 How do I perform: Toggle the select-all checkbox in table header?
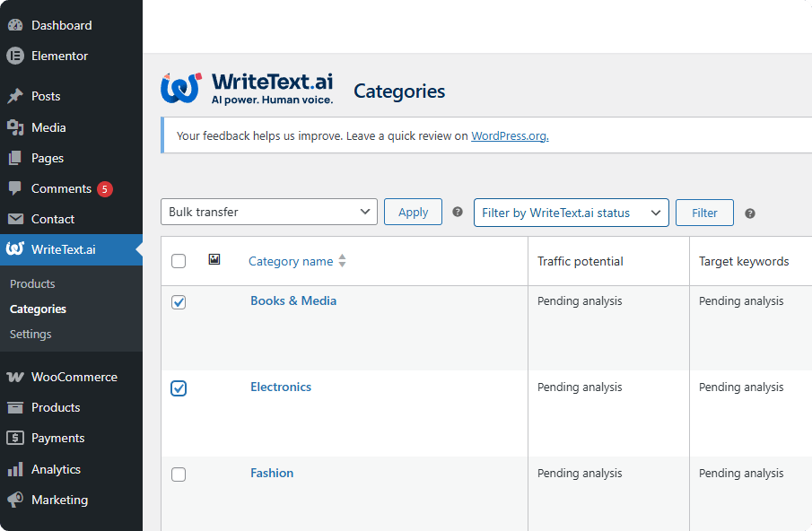[179, 261]
